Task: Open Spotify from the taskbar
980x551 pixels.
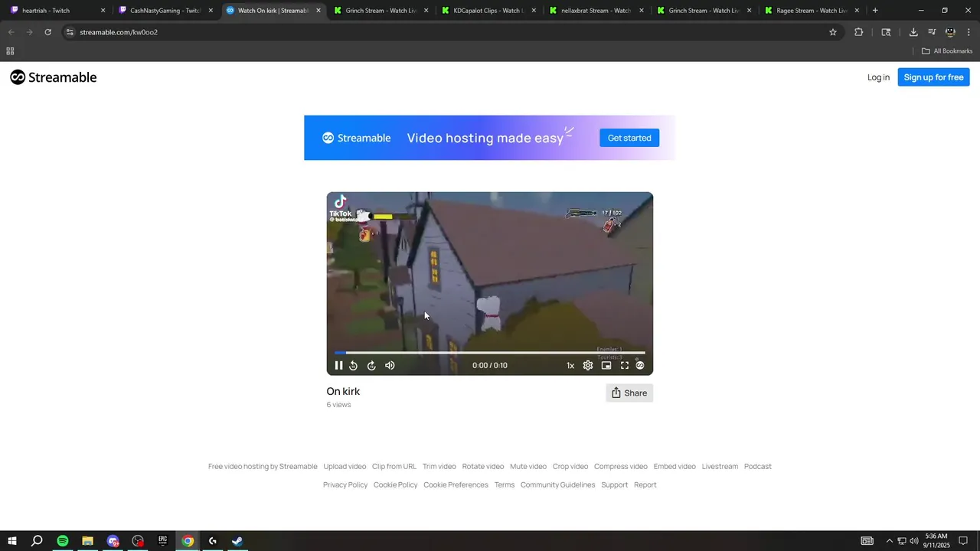Action: [63, 541]
